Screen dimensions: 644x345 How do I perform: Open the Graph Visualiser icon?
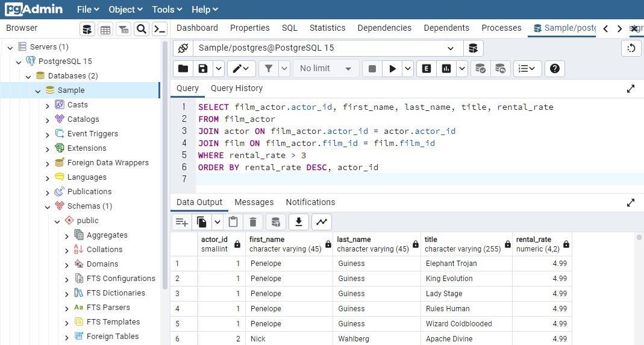point(322,223)
